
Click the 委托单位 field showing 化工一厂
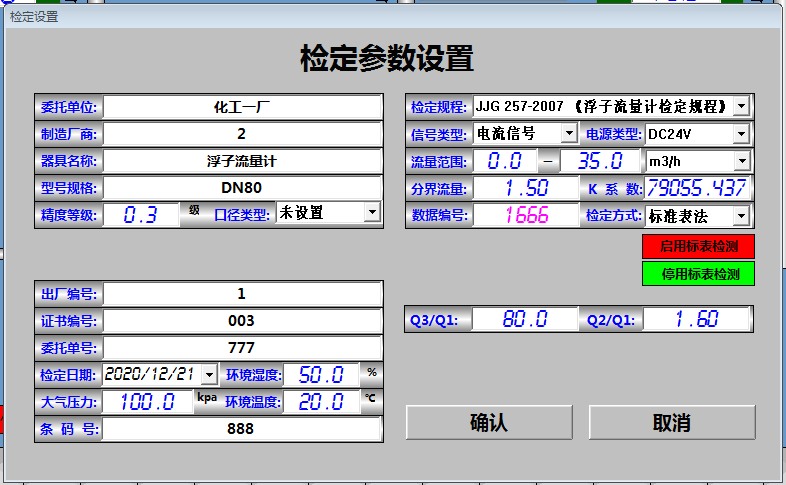(x=243, y=106)
